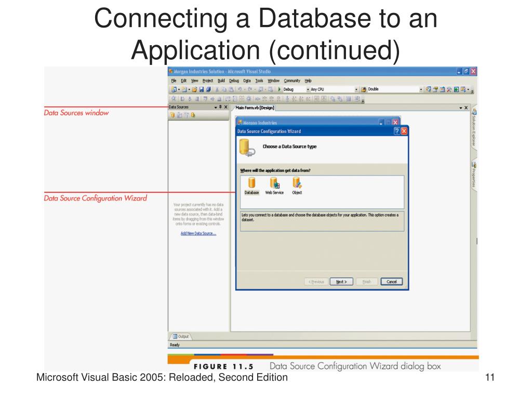Open the Tools menu
The height and width of the screenshot is (399, 532).
point(259,81)
